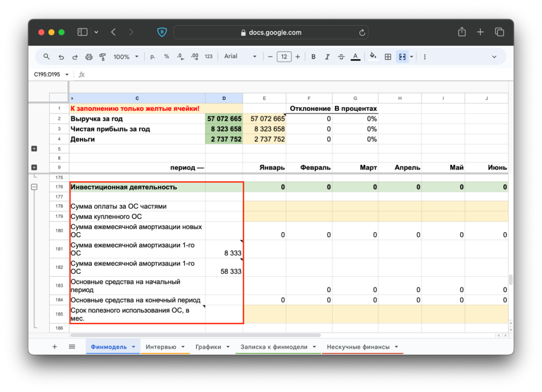The image size is (542, 392).
Task: Select cell Инвестиционная деятельность
Action: pyautogui.click(x=137, y=187)
